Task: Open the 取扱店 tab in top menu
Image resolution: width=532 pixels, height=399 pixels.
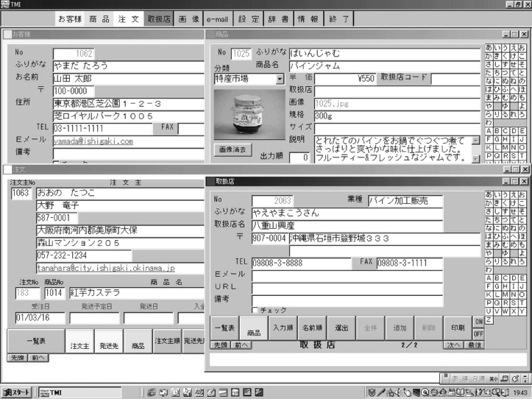Action: [157, 18]
